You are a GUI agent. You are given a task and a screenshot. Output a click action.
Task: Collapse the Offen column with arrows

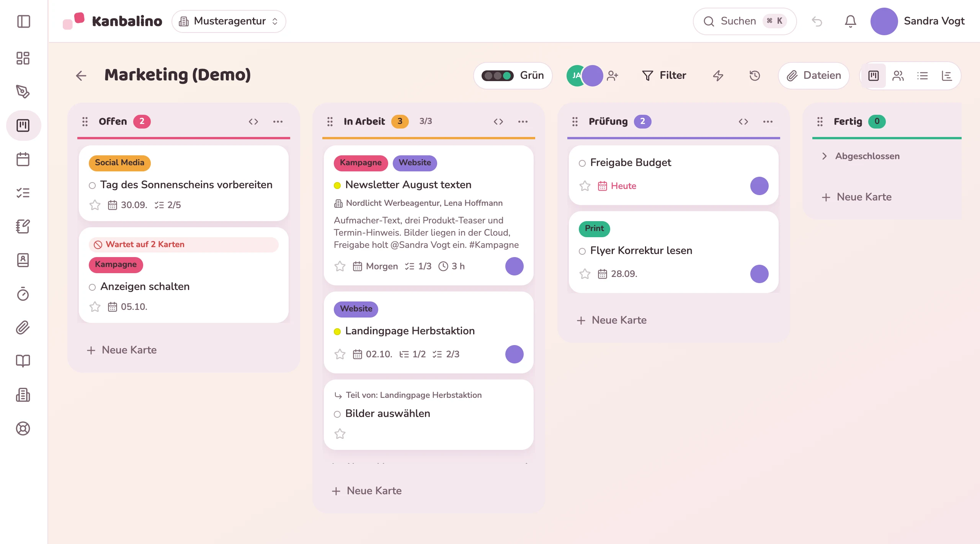tap(253, 122)
